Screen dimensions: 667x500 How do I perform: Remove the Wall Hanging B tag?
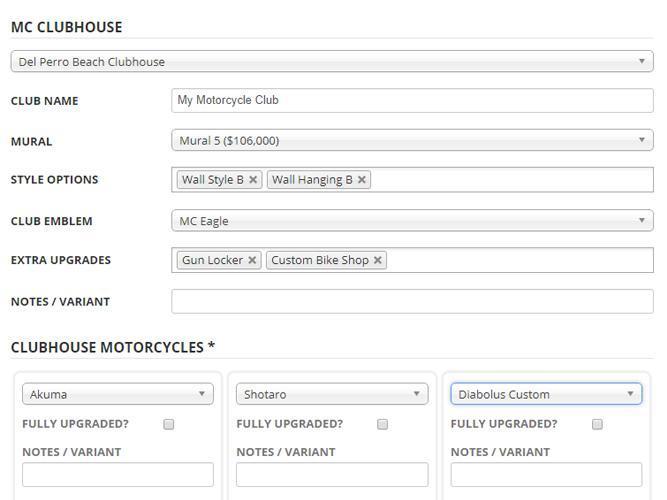(362, 180)
